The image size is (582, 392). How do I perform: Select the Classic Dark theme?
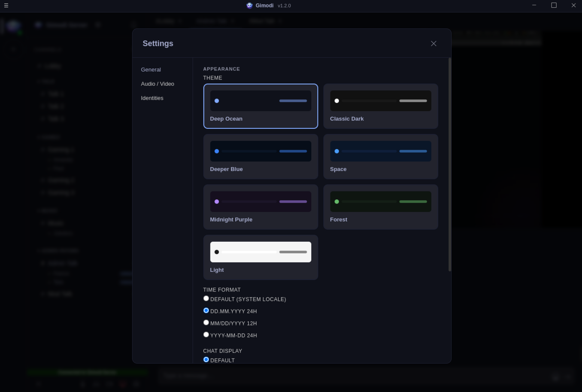380,106
